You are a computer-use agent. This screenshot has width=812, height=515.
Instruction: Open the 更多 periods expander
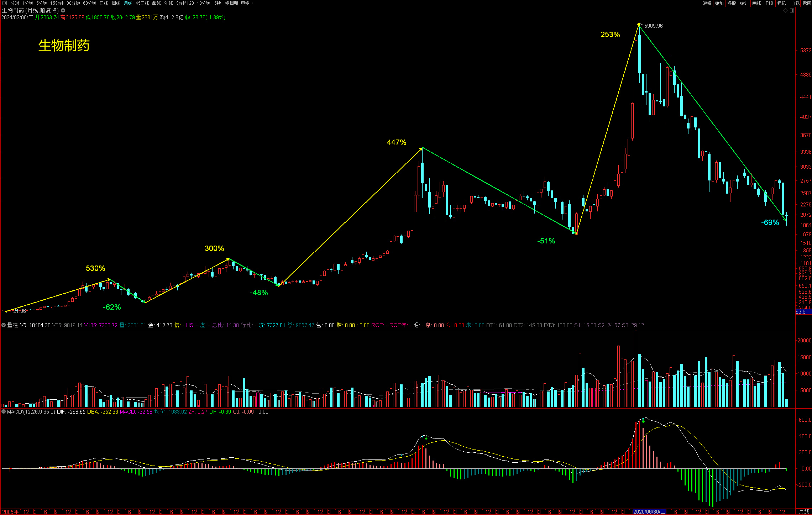point(247,3)
